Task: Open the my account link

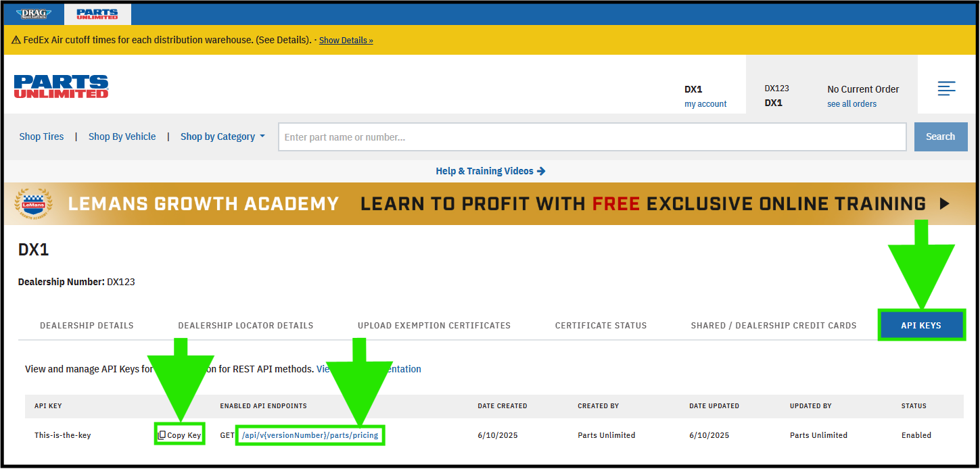Action: click(x=705, y=104)
